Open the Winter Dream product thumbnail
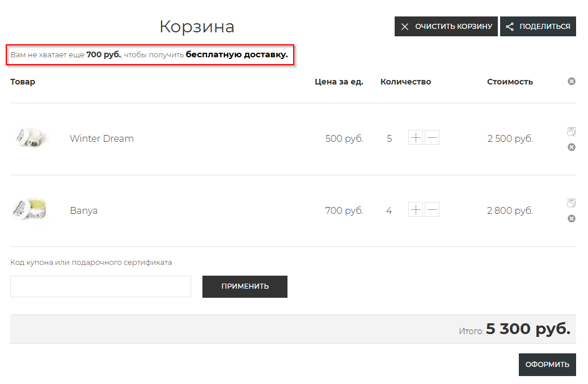The width and height of the screenshot is (588, 384). [x=31, y=138]
